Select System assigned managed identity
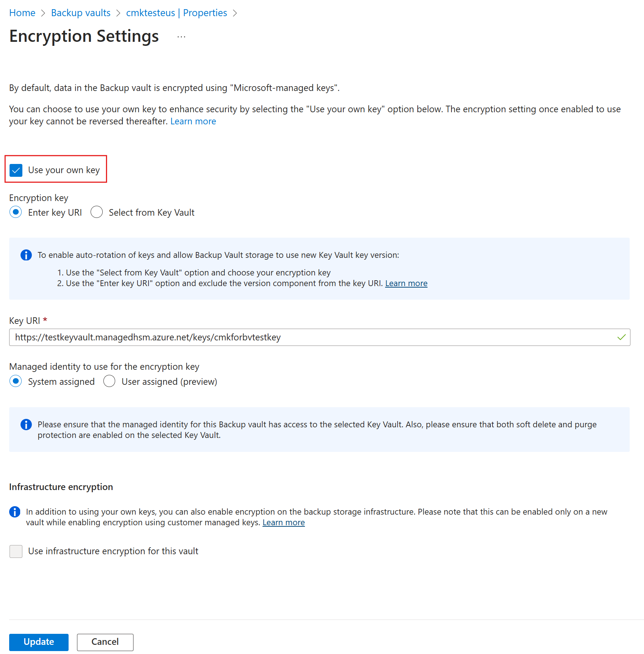Image resolution: width=644 pixels, height=654 pixels. click(x=16, y=381)
